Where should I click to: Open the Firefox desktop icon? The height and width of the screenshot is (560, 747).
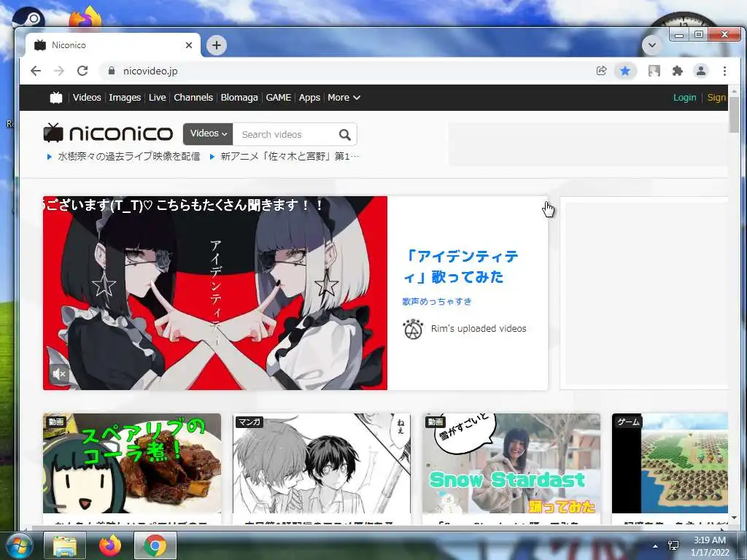point(86,17)
